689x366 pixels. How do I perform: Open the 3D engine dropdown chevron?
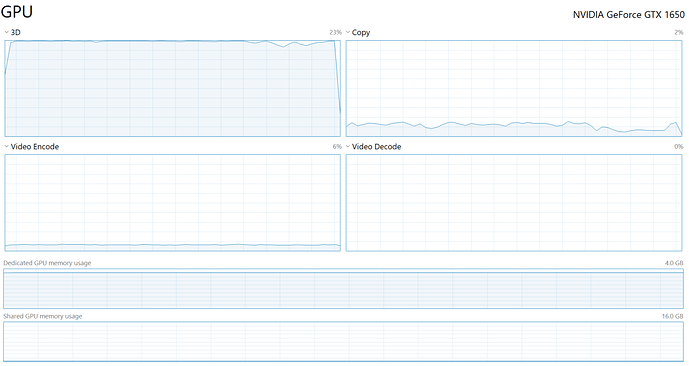click(x=7, y=32)
